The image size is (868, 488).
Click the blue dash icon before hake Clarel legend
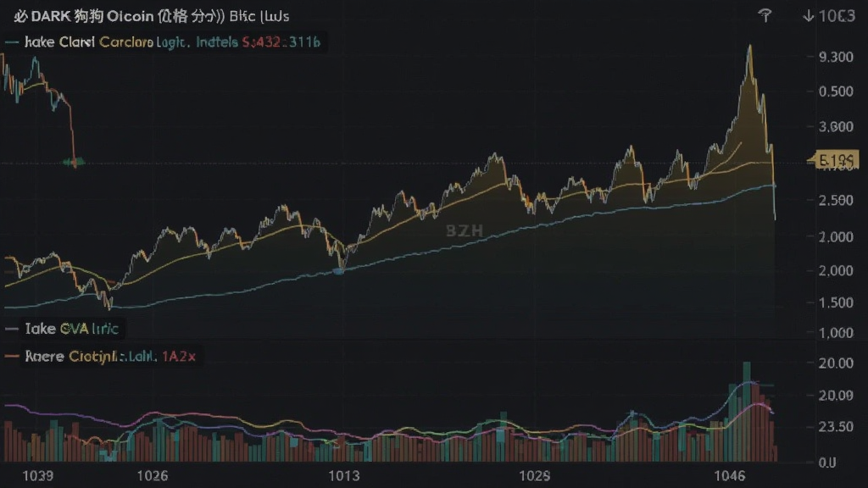click(12, 42)
